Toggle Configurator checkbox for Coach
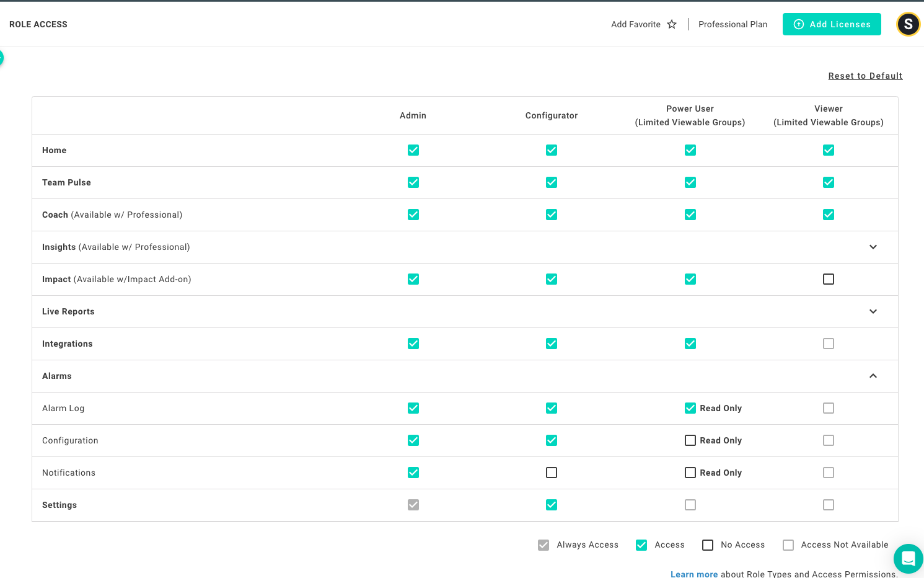The image size is (924, 578). [x=552, y=215]
